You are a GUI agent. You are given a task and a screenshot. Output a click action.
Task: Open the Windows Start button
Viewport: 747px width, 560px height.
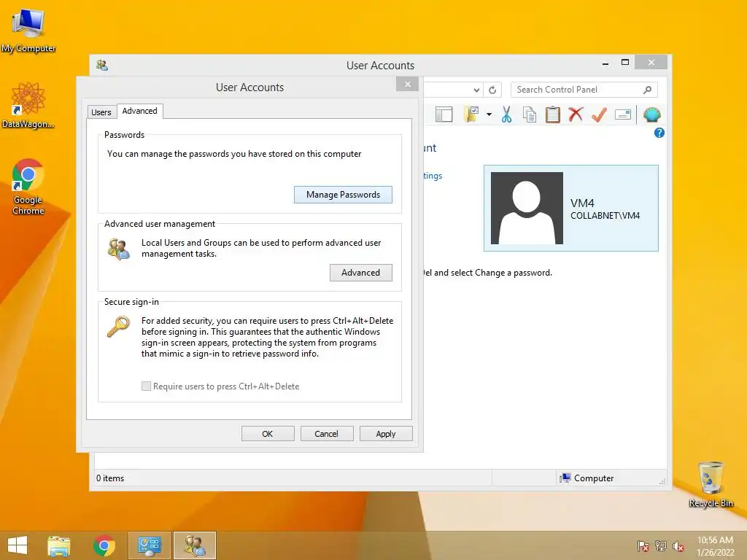18,545
